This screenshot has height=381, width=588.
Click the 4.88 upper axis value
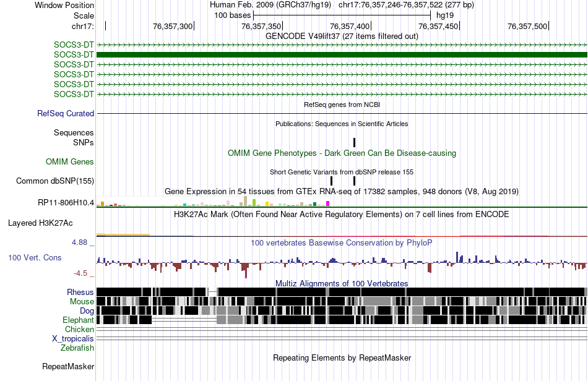[79, 242]
